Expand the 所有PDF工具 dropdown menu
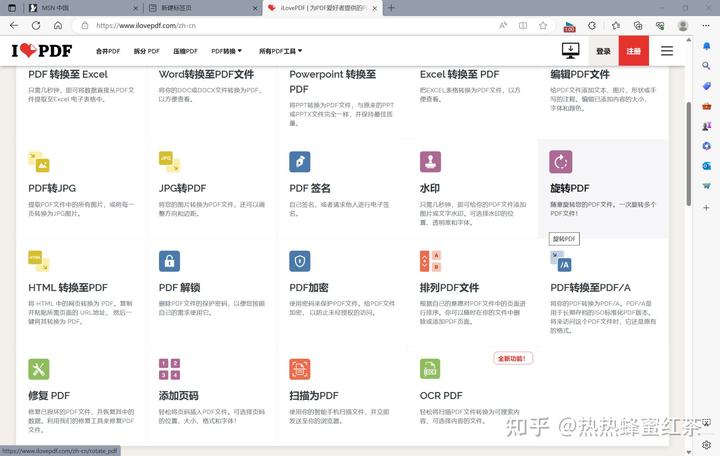Image resolution: width=720 pixels, height=456 pixels. tap(281, 51)
